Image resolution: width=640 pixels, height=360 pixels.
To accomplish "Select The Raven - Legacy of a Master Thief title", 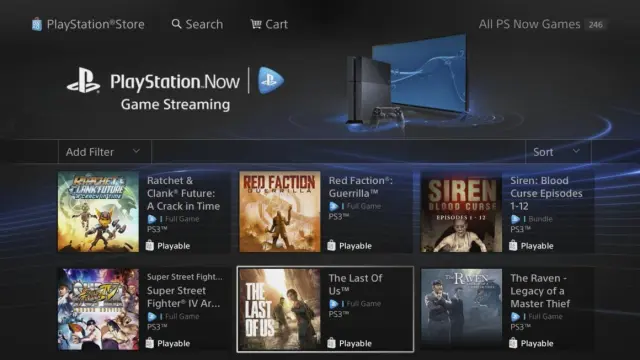I will 540,291.
